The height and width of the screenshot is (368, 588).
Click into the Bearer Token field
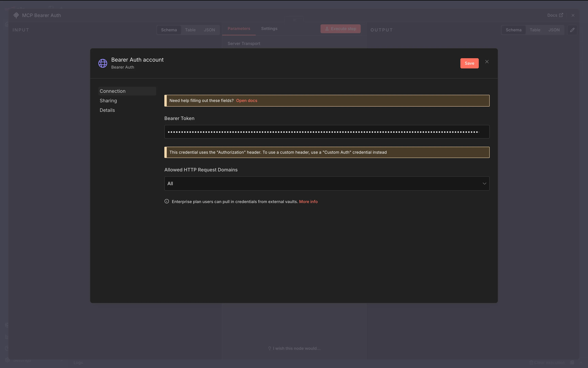pyautogui.click(x=326, y=132)
